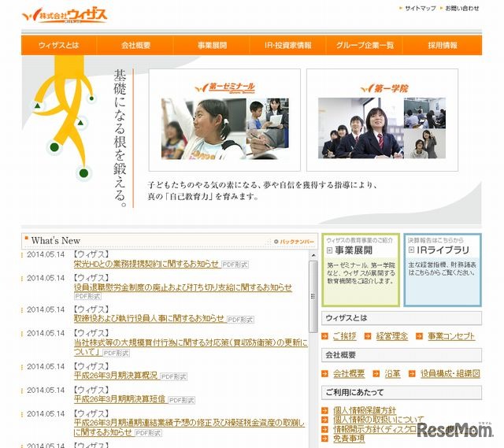Click the news list scroll-up arrow
Image resolution: width=504 pixels, height=448 pixels.
[x=313, y=255]
